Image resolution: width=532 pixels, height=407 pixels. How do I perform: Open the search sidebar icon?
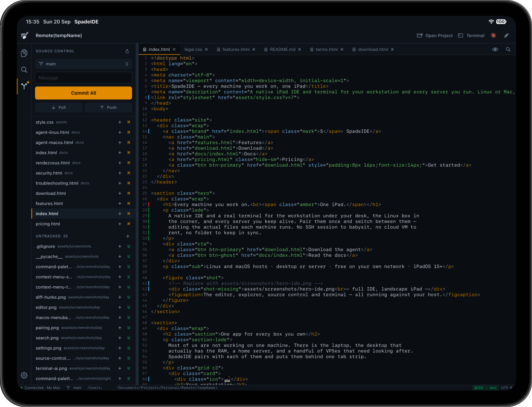(x=24, y=70)
